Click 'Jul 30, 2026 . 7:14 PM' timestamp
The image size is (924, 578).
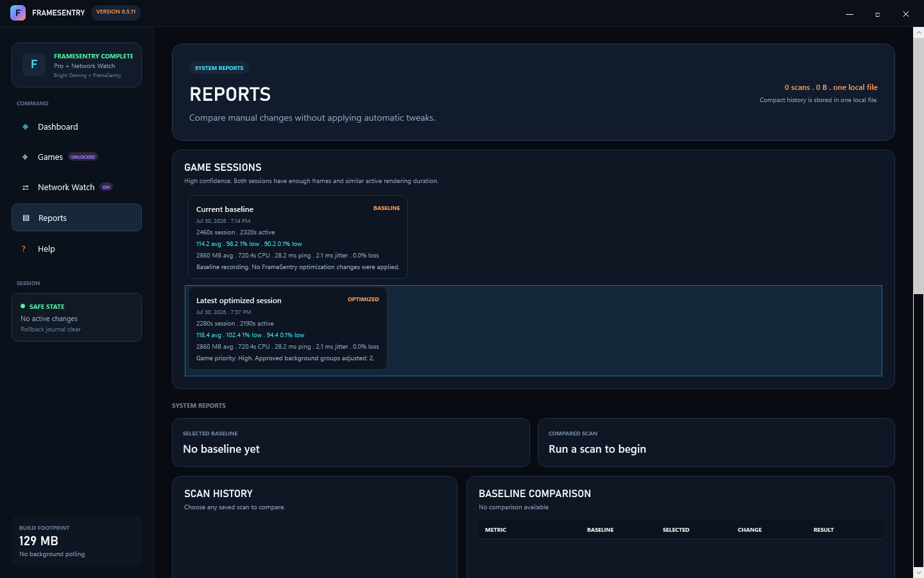tap(223, 221)
